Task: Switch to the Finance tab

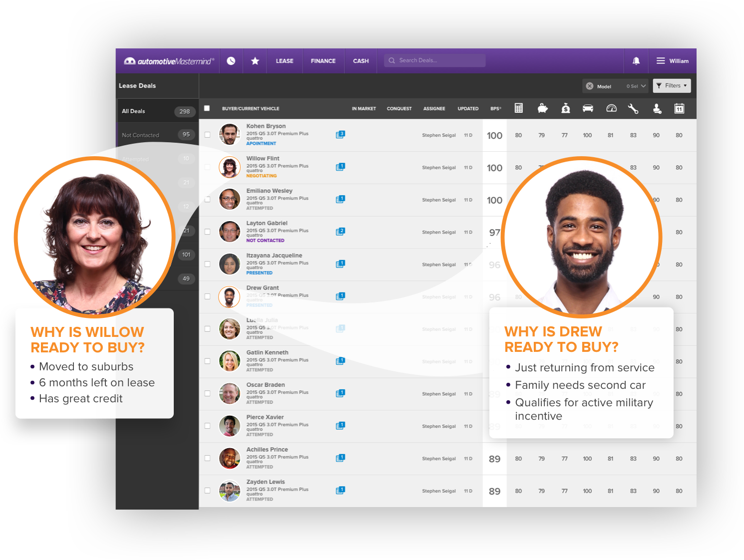Action: tap(323, 61)
